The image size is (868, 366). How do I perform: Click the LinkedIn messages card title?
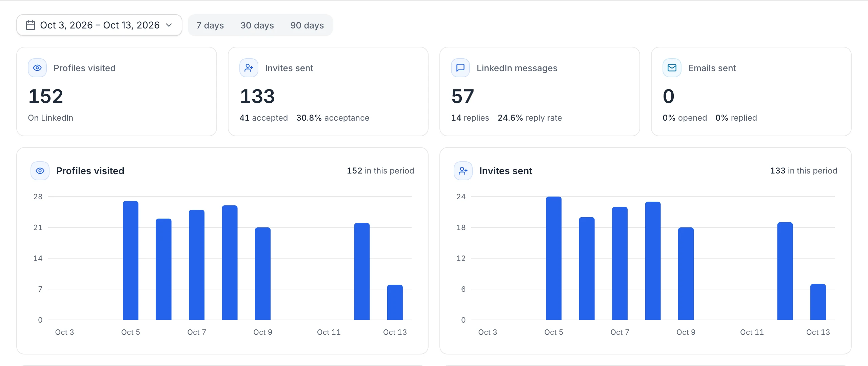point(517,68)
